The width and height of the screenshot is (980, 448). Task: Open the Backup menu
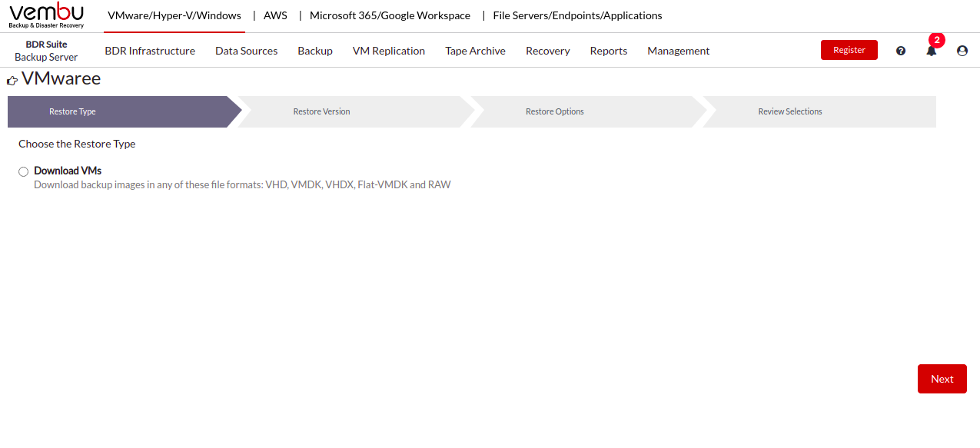click(315, 51)
